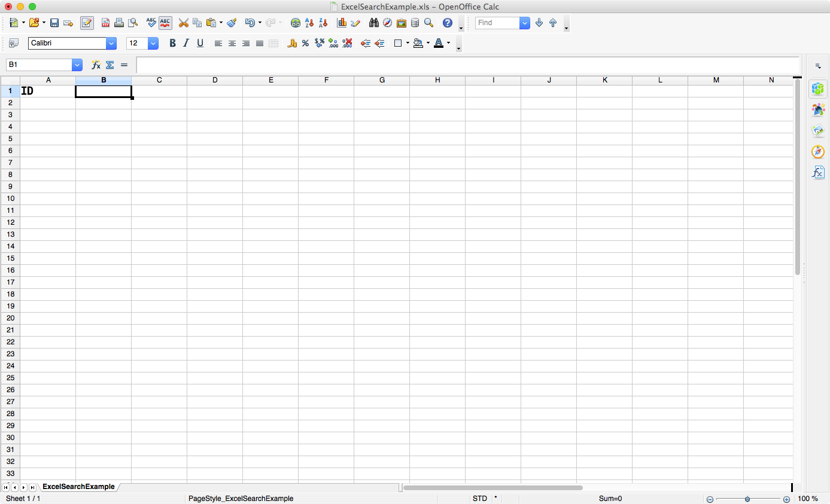
Task: Align text right
Action: coord(246,43)
